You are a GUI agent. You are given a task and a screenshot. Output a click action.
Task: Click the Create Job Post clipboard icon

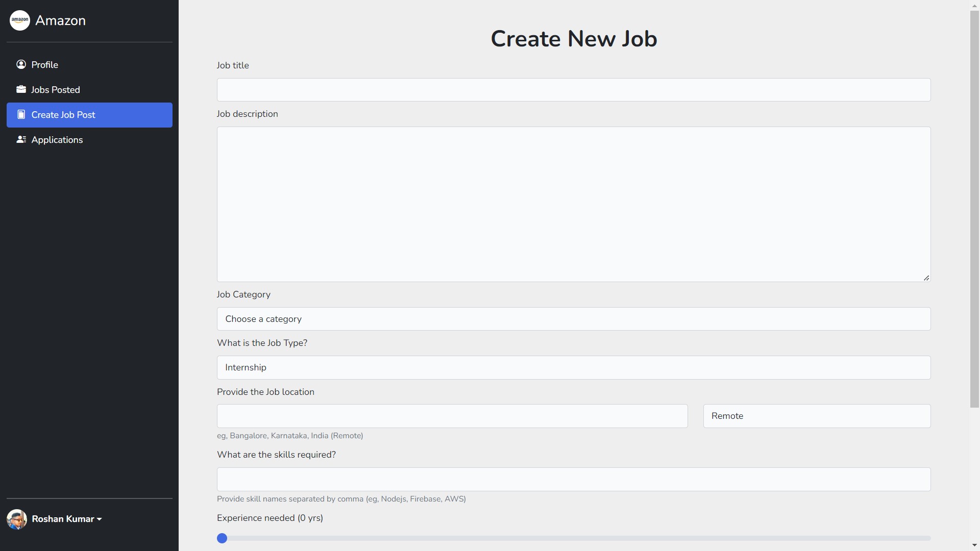coord(21,114)
